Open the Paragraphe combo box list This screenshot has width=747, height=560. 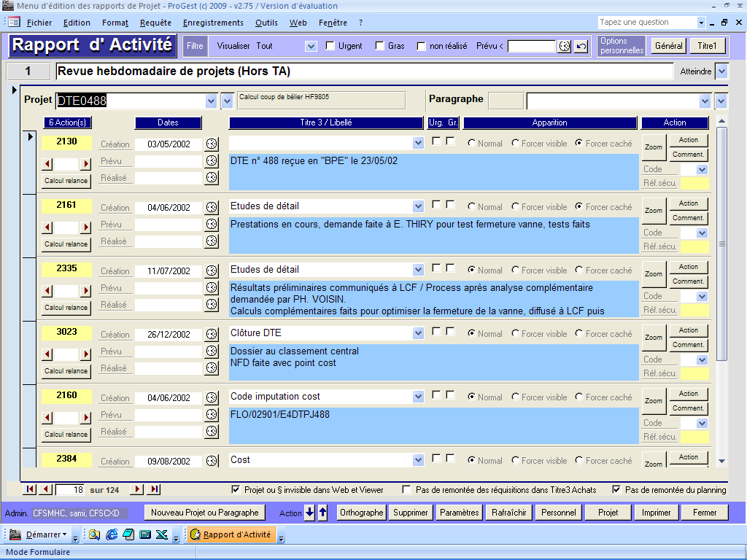(705, 101)
